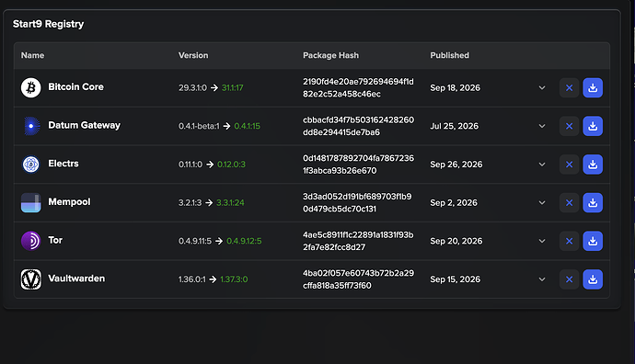Image resolution: width=635 pixels, height=364 pixels.
Task: Dismiss the Tor update with X
Action: pos(569,241)
